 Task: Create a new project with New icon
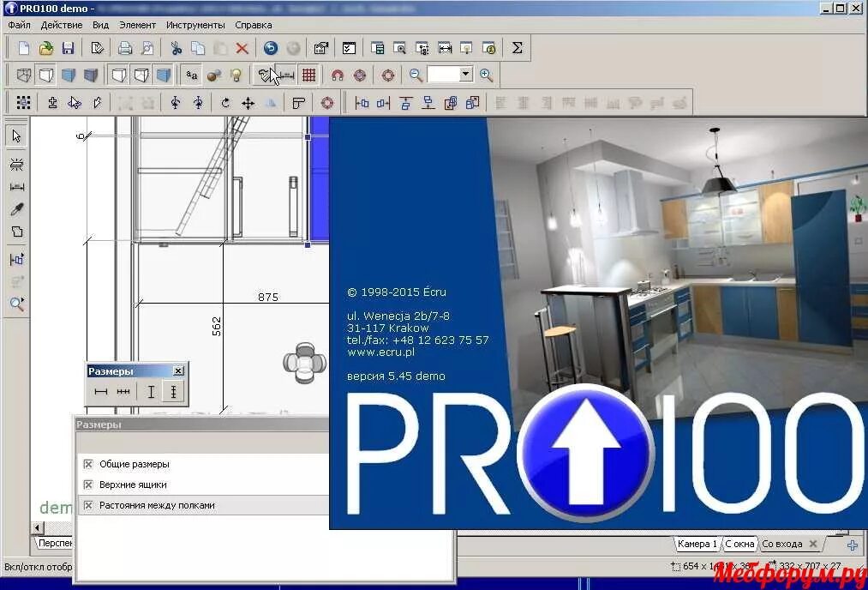tap(24, 48)
